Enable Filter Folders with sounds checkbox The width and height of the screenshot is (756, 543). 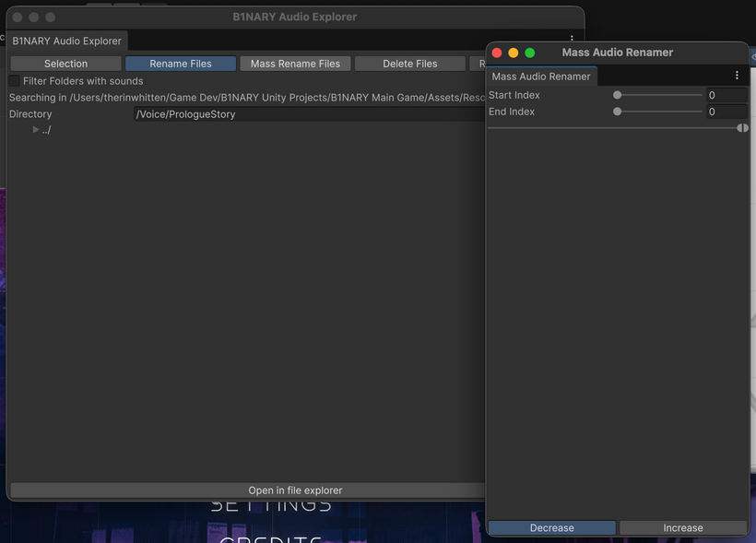click(15, 81)
